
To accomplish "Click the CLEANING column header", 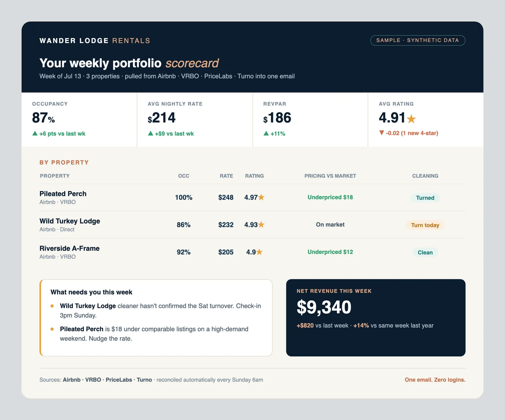I will coord(425,176).
